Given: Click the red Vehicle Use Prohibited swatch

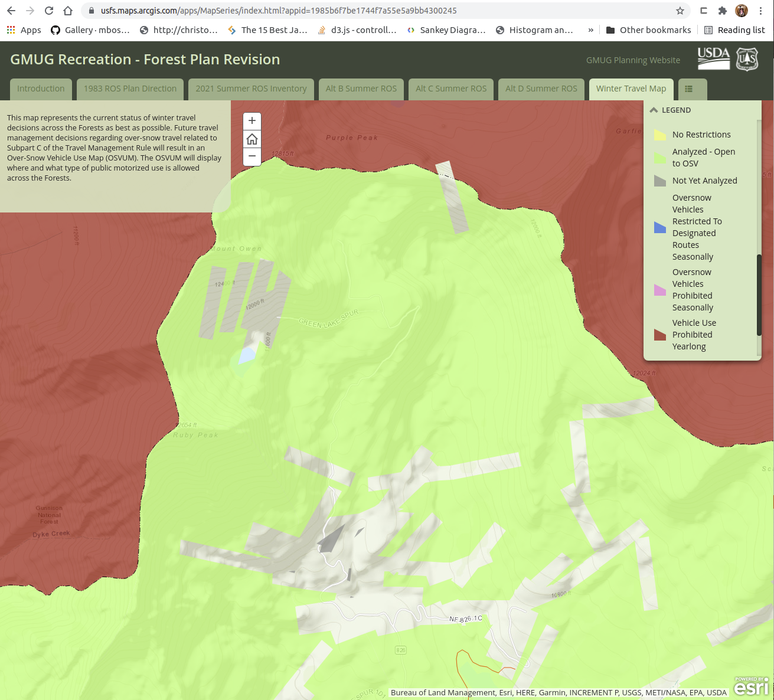Looking at the screenshot, I should 660,335.
